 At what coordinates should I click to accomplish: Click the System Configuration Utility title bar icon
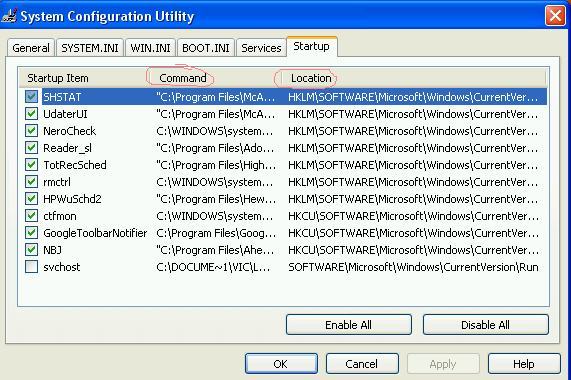[x=9, y=16]
